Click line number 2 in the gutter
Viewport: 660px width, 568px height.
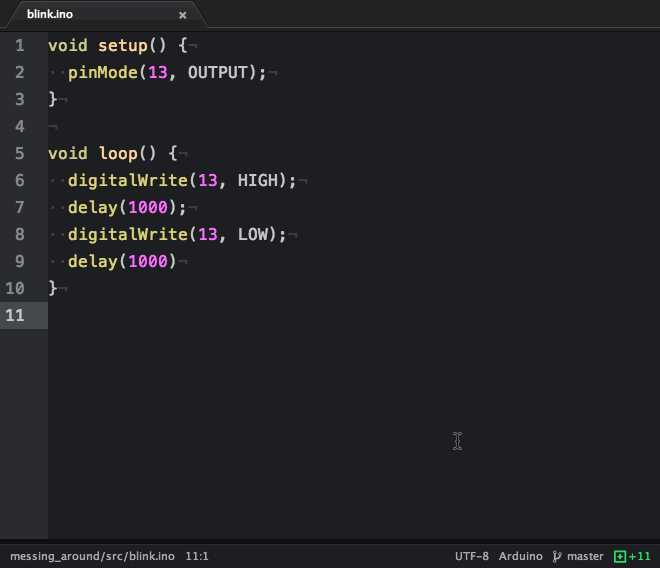pyautogui.click(x=20, y=72)
